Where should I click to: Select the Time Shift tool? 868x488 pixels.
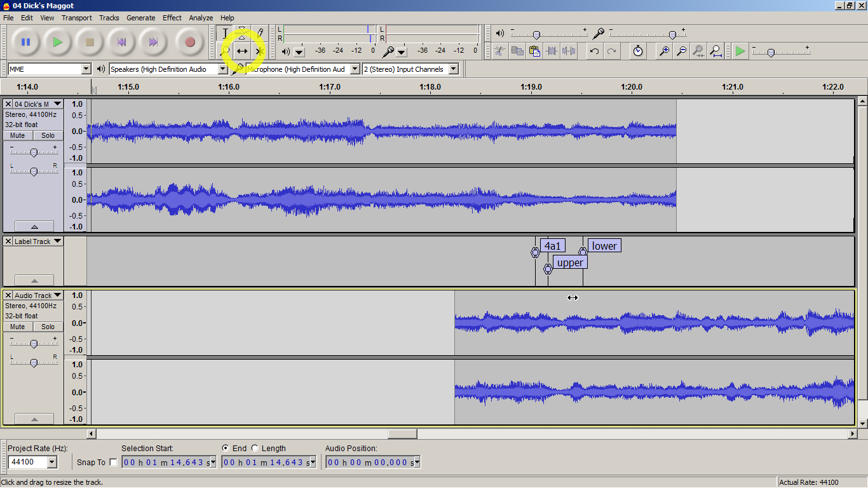[242, 51]
